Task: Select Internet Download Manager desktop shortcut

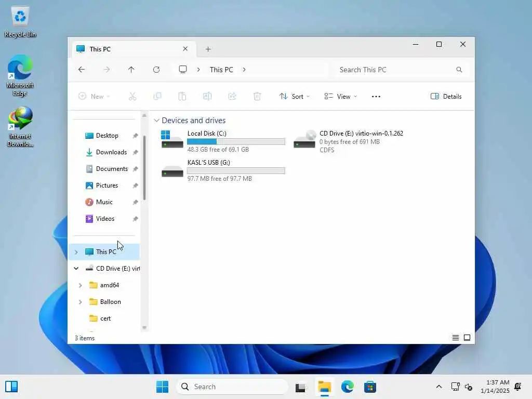Action: (20, 127)
